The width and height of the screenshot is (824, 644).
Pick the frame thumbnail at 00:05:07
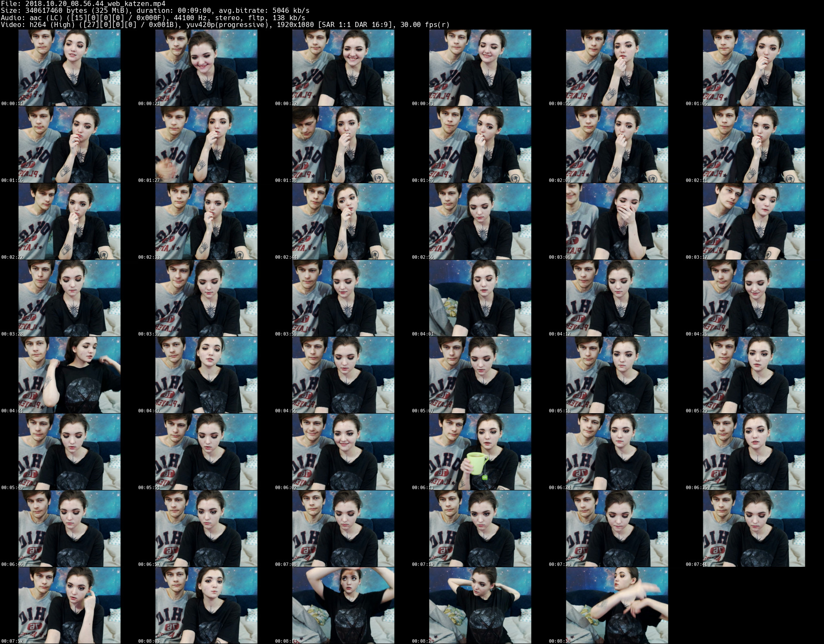click(480, 375)
